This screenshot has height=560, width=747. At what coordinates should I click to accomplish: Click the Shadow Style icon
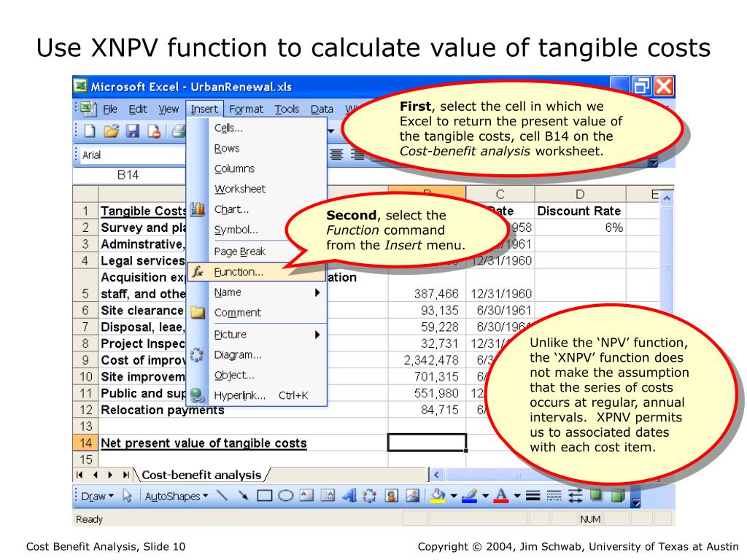click(x=596, y=496)
